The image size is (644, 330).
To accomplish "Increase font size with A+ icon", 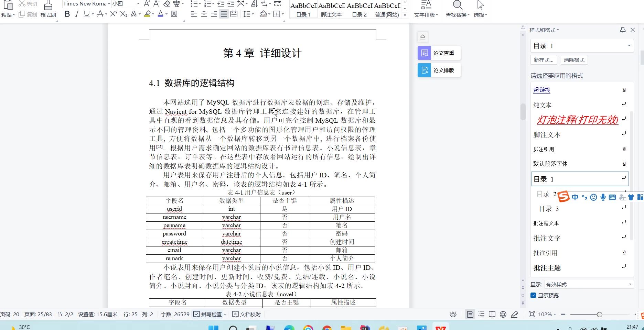I will coord(147,4).
